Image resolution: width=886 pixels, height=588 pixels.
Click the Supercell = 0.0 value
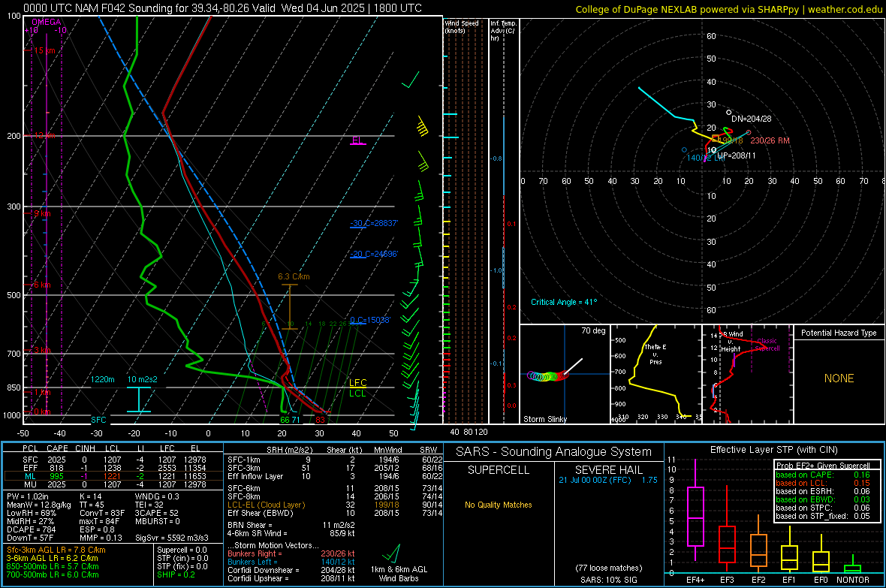point(182,550)
